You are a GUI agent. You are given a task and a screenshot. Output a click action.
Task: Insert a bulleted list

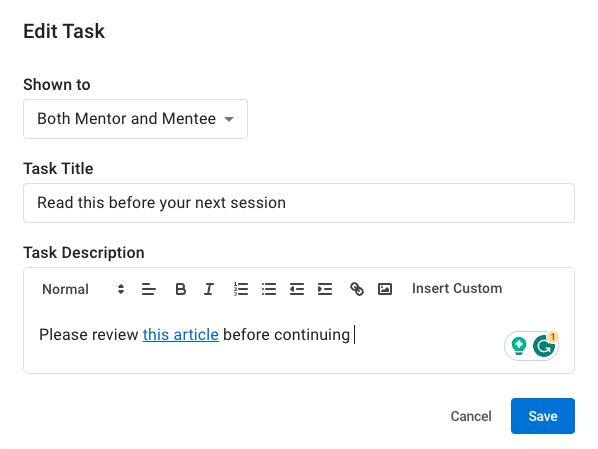(x=269, y=289)
